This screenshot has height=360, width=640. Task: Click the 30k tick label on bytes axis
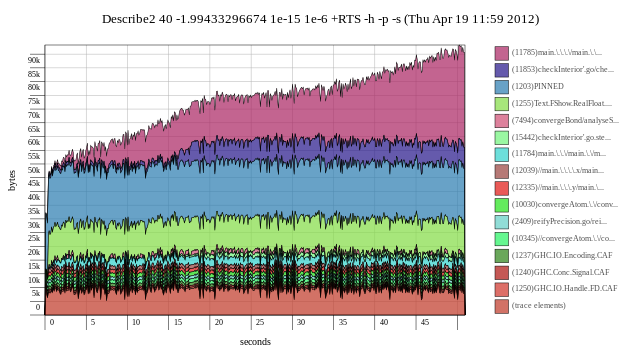click(34, 225)
